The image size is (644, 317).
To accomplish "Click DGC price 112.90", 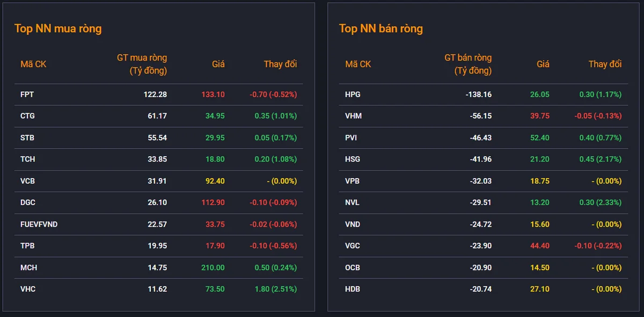I will coord(213,203).
